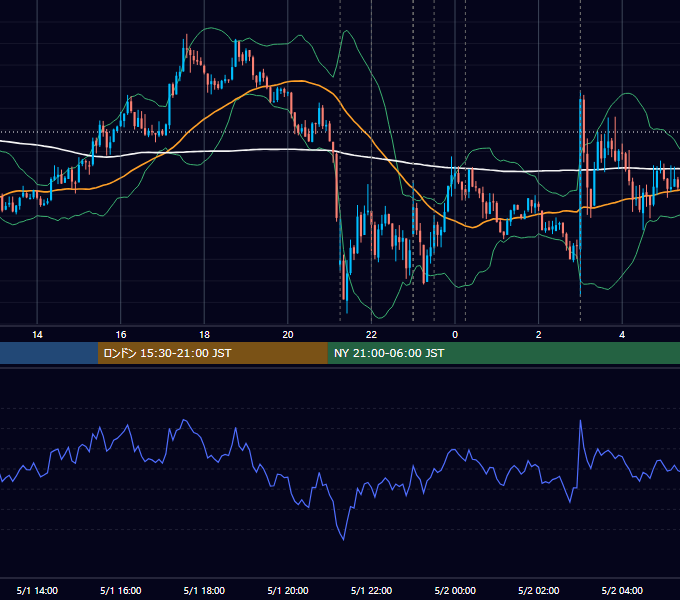The image size is (680, 600).
Task: Click the '5/2 02:00' time label
Action: coord(539,590)
